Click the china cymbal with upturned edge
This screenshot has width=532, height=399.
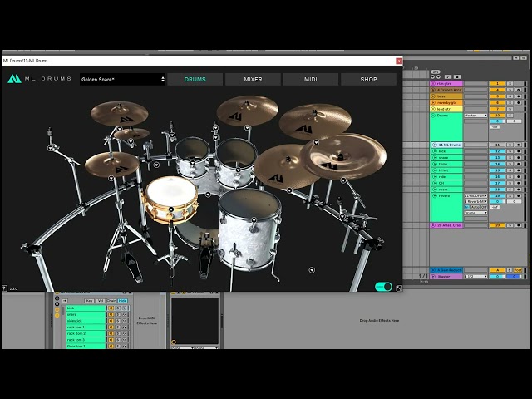pyautogui.click(x=343, y=157)
